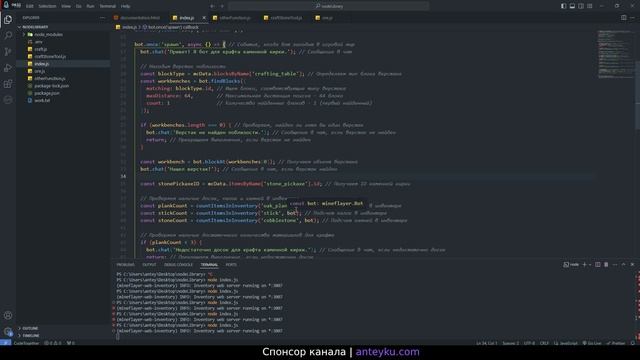Click the Prettier status bar item
This screenshot has height=360, width=640.
tap(616, 343)
